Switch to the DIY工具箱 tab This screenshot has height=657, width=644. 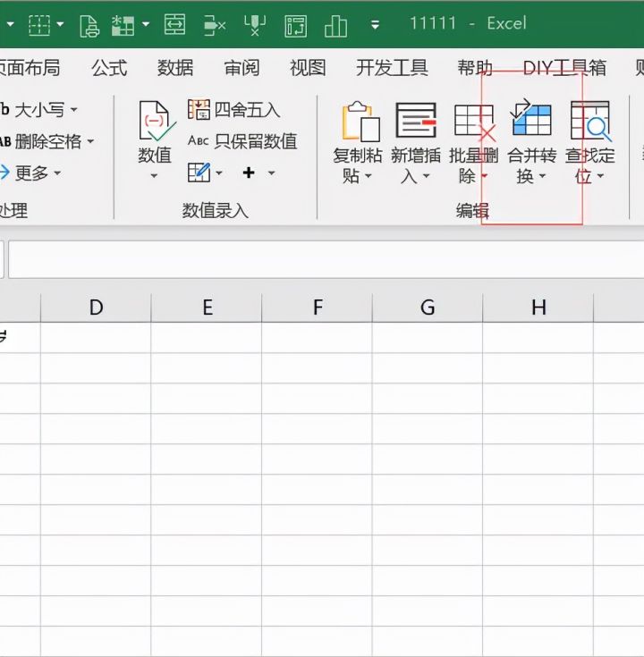click(564, 67)
